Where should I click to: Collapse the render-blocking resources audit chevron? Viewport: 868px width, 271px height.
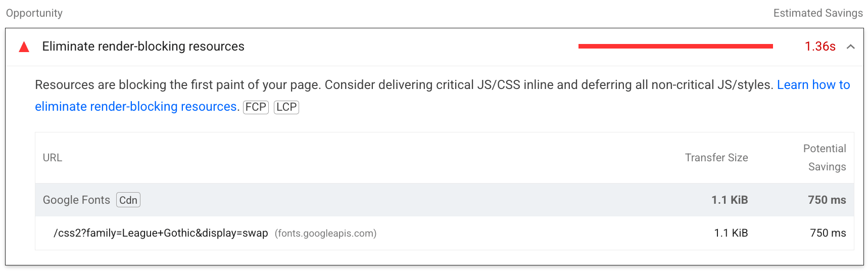(851, 47)
